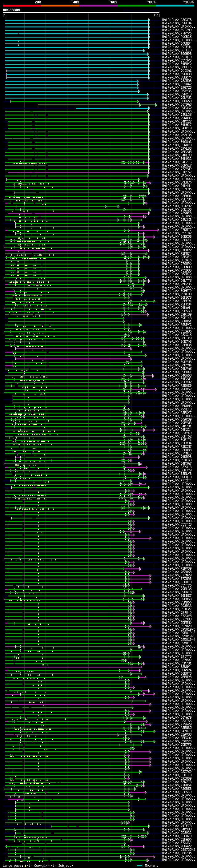This screenshot has height=868, width=197.
Task: Open hit UniRef100_B9T7N9
Action: (x=177, y=30)
